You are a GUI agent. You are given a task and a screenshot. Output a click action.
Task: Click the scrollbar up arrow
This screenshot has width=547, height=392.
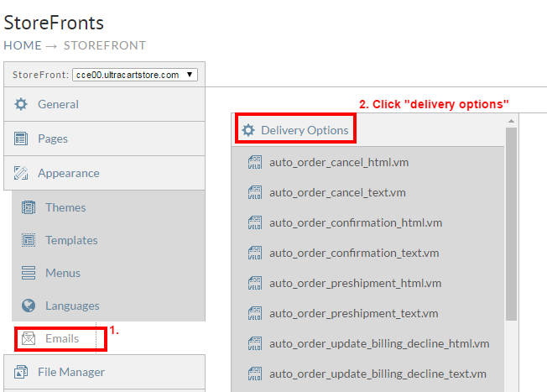point(511,121)
